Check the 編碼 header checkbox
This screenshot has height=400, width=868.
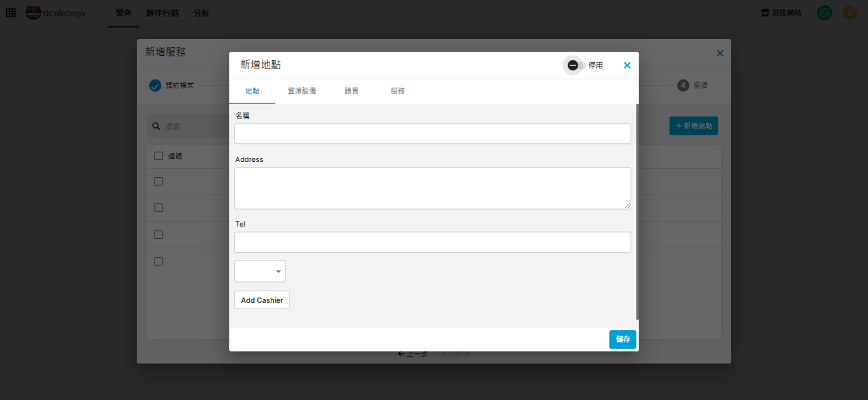click(x=158, y=156)
